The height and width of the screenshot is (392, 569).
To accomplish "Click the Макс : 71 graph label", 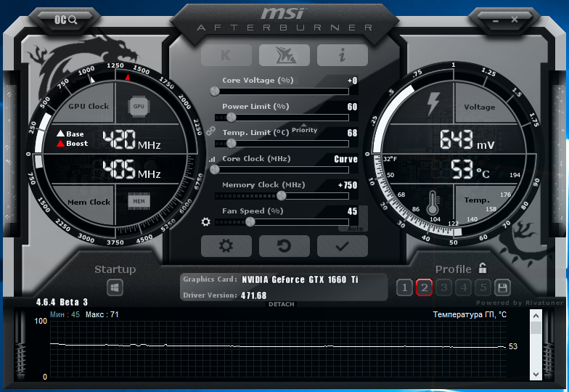I will pos(102,314).
